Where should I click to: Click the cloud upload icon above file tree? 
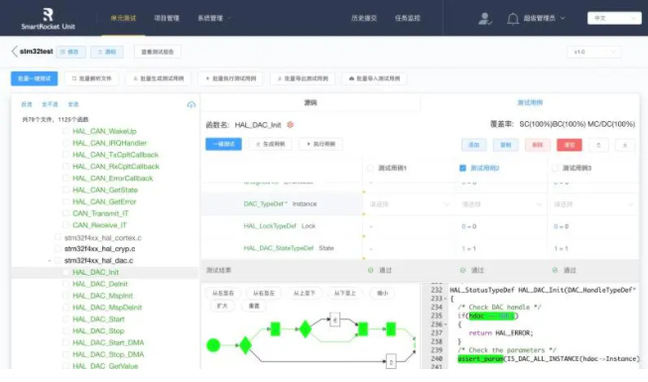tap(191, 105)
